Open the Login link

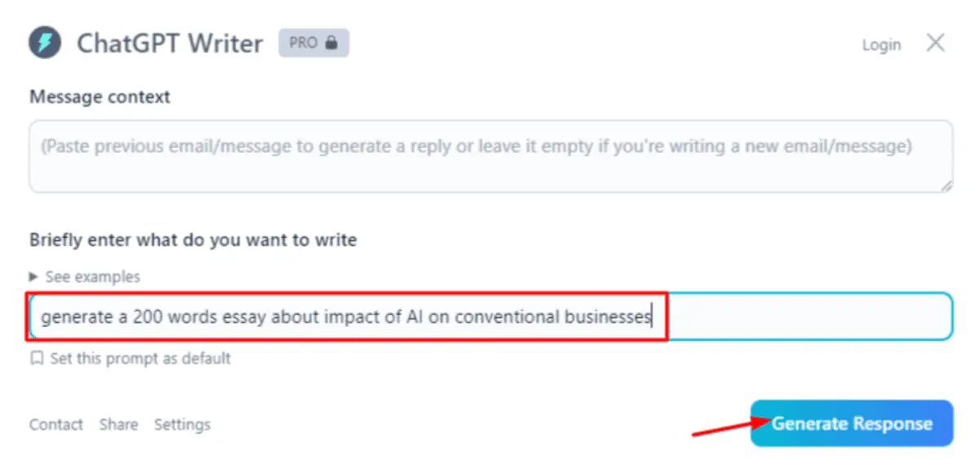point(881,45)
